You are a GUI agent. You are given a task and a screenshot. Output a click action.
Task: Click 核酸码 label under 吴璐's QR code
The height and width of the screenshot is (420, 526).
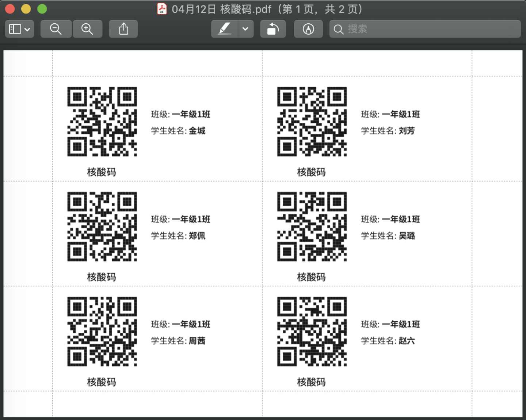[x=311, y=277]
